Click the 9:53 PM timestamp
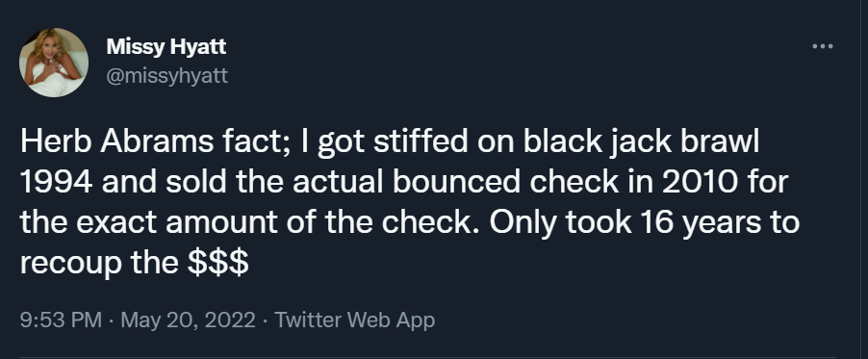 (61, 320)
